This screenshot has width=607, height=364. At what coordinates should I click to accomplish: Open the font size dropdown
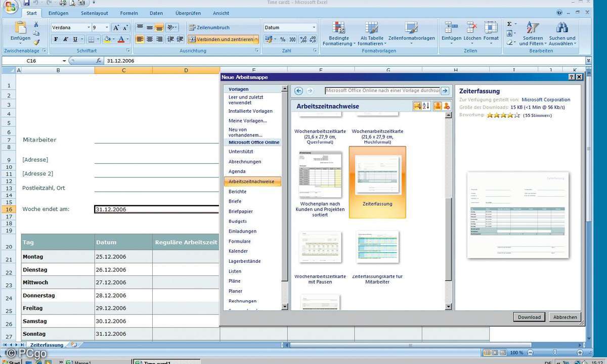click(x=107, y=27)
